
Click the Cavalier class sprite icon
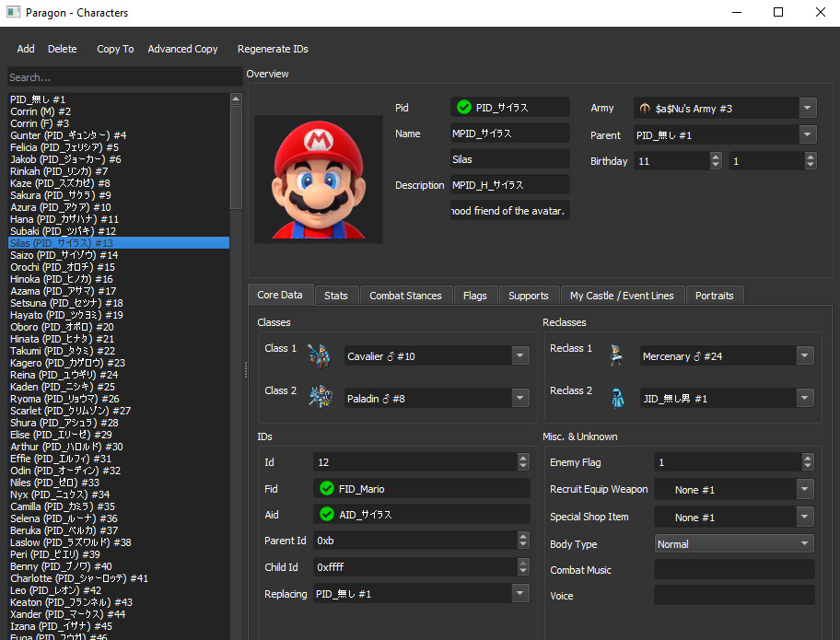(319, 355)
